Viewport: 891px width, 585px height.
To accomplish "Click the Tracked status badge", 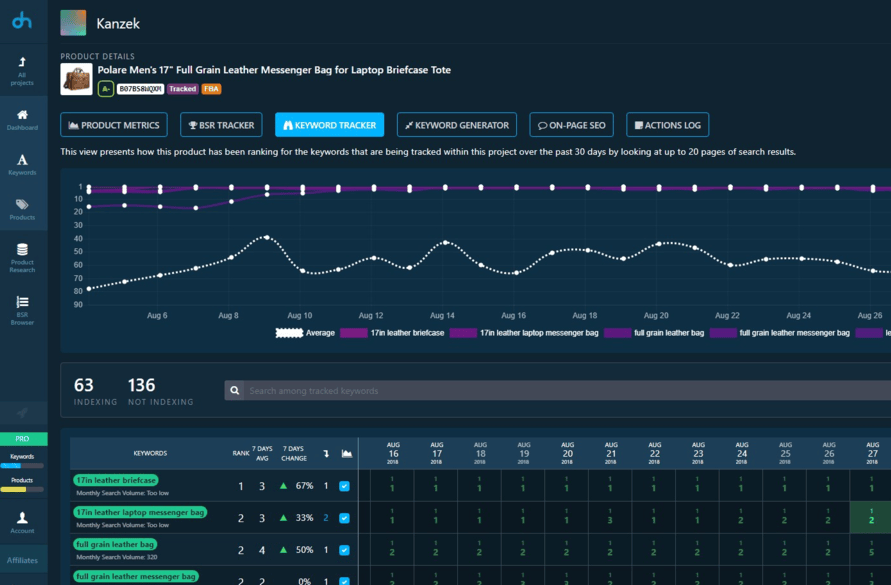I will (x=182, y=89).
